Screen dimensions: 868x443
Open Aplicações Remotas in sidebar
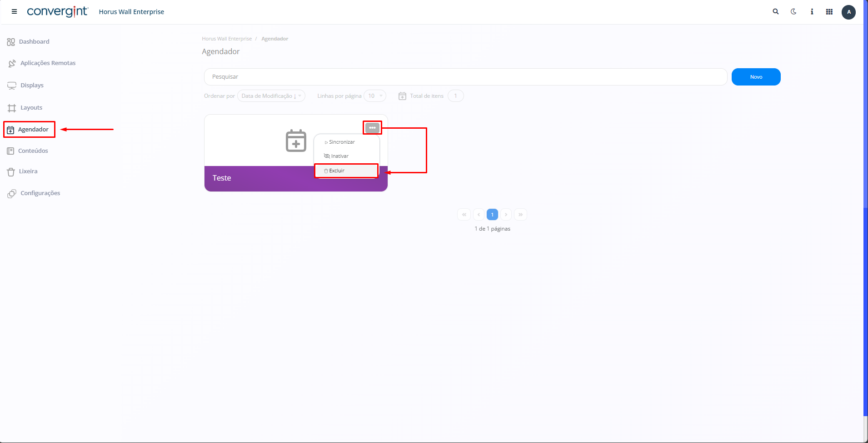point(48,63)
